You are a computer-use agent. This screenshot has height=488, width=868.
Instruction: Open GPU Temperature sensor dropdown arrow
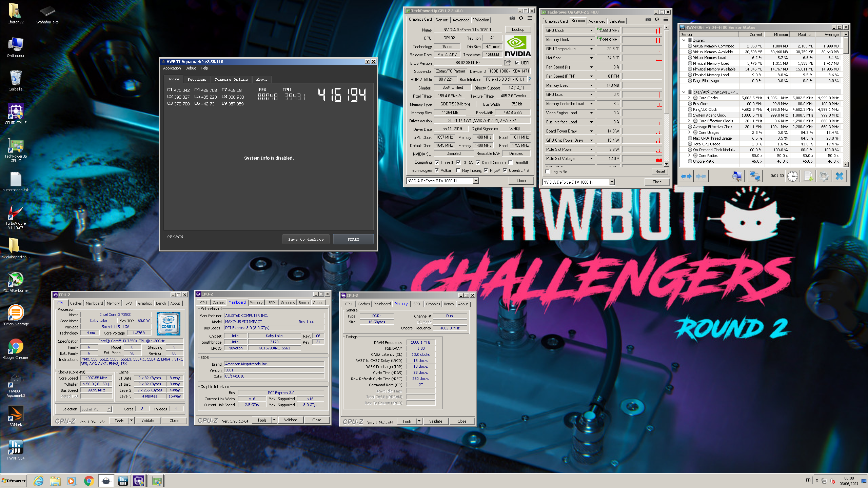pyautogui.click(x=591, y=49)
